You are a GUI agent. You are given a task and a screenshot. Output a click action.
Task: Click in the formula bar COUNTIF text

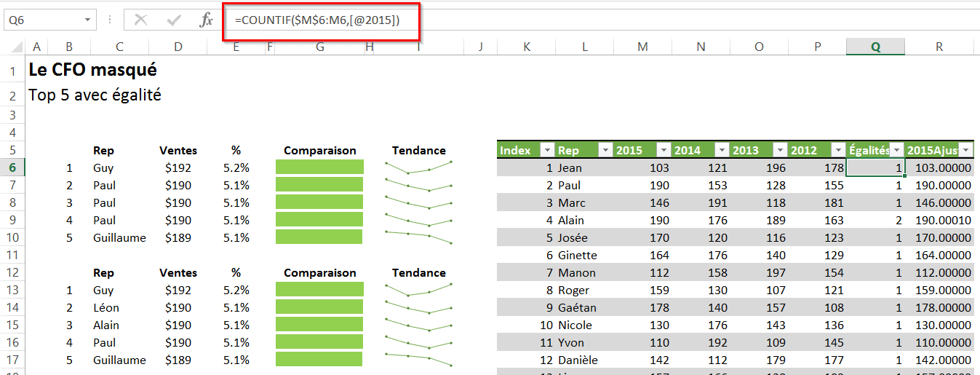316,20
